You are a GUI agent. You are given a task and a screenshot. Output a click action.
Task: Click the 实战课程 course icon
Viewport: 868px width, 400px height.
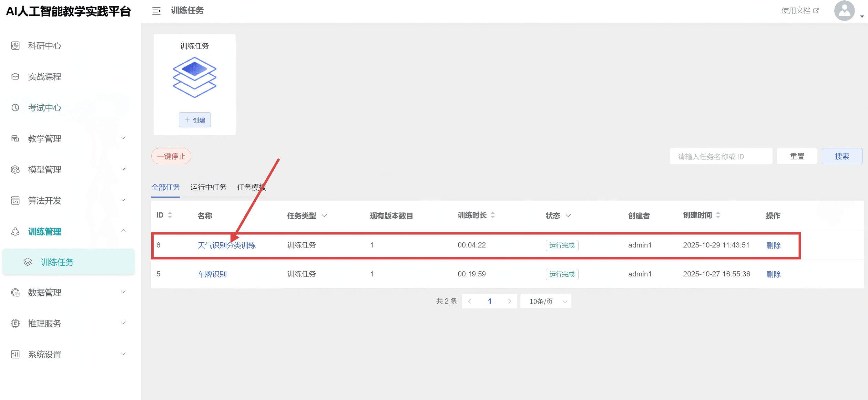[15, 77]
